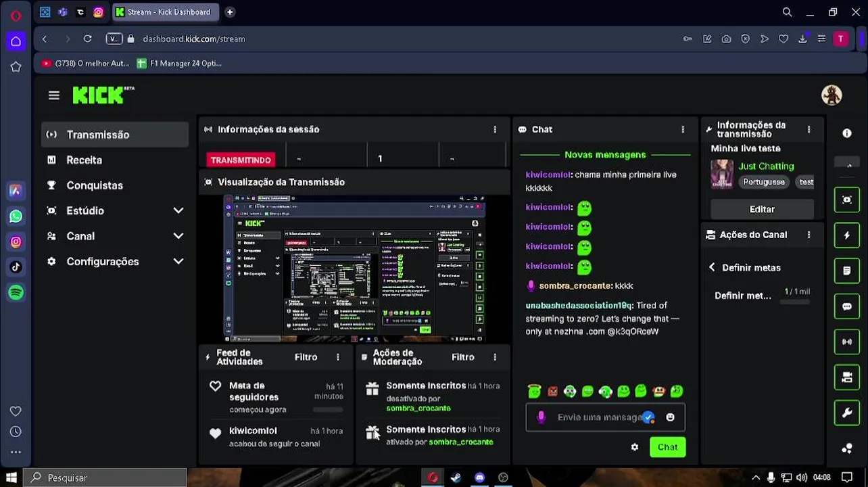The height and width of the screenshot is (487, 868).
Task: Go to the Receita page
Action: coord(84,160)
